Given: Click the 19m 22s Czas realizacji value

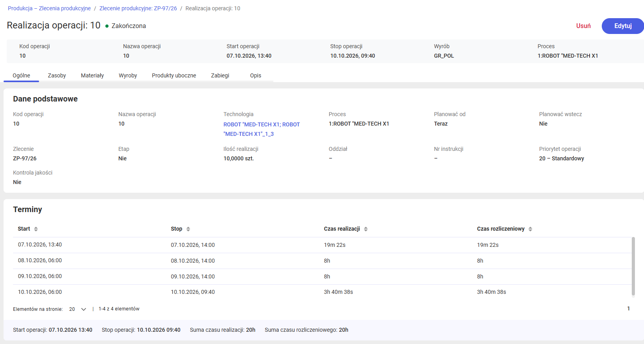Looking at the screenshot, I should 335,245.
